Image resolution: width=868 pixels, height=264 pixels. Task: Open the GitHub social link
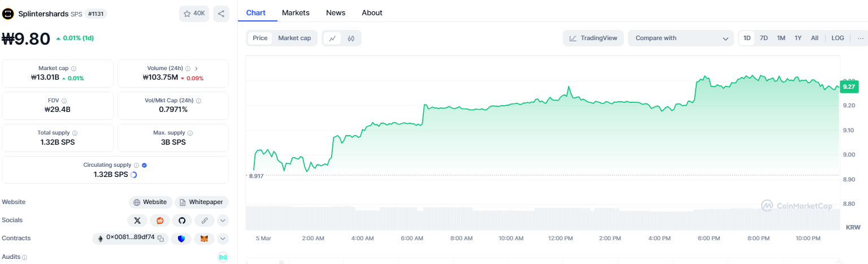point(182,220)
